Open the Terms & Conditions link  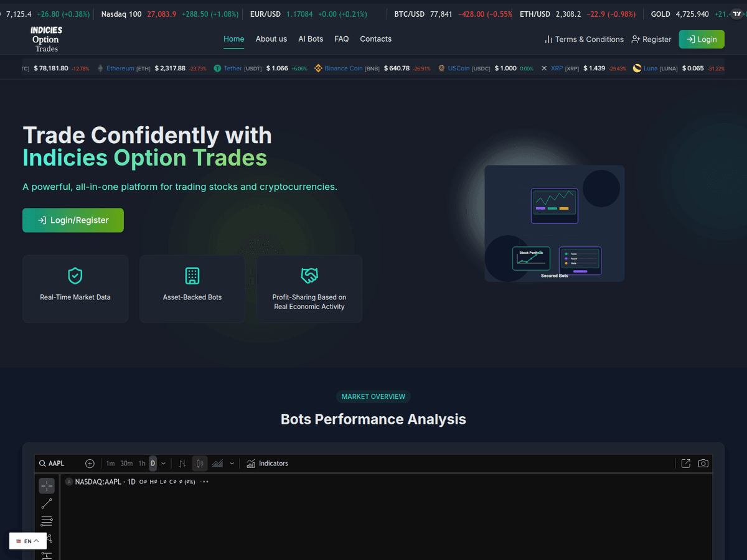(584, 39)
